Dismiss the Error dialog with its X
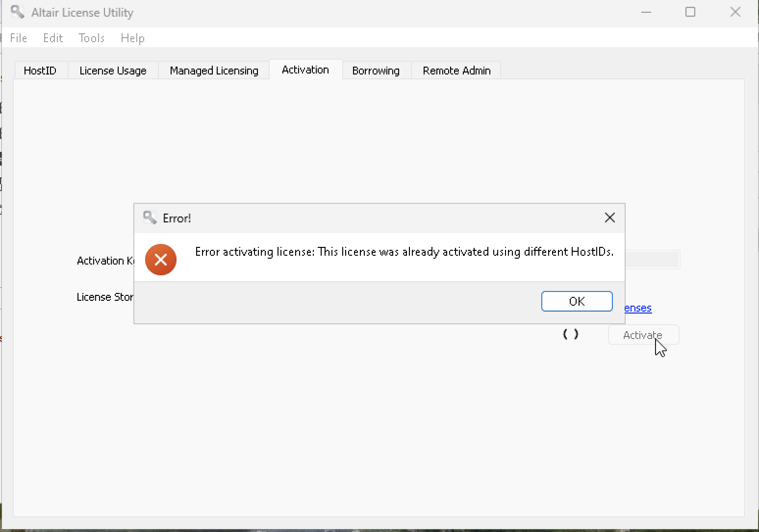759x532 pixels. [609, 218]
